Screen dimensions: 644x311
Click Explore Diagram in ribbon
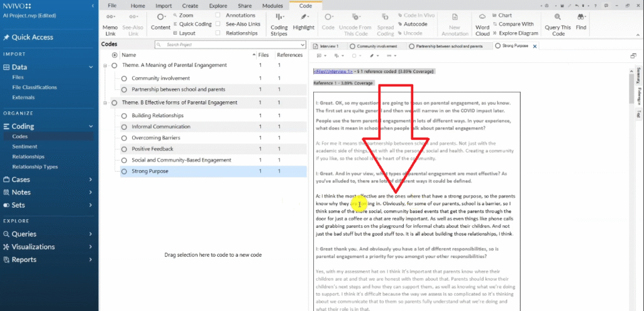(514, 33)
